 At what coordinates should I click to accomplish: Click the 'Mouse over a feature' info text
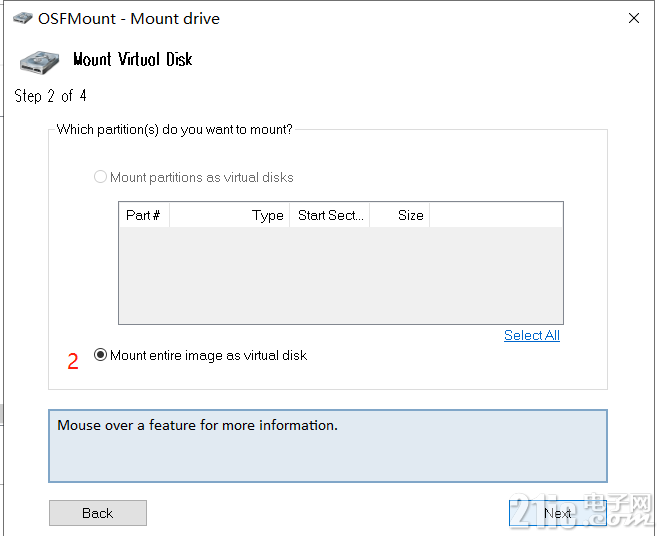pos(197,425)
